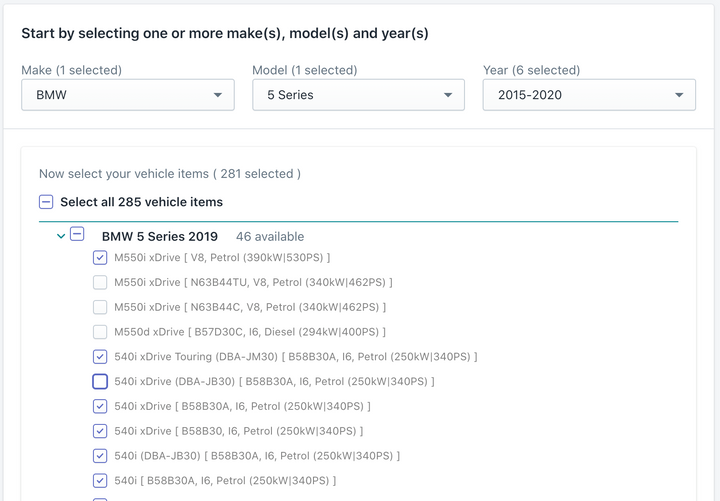Click the Make dropdown arrow icon
The image size is (720, 501).
(x=218, y=95)
